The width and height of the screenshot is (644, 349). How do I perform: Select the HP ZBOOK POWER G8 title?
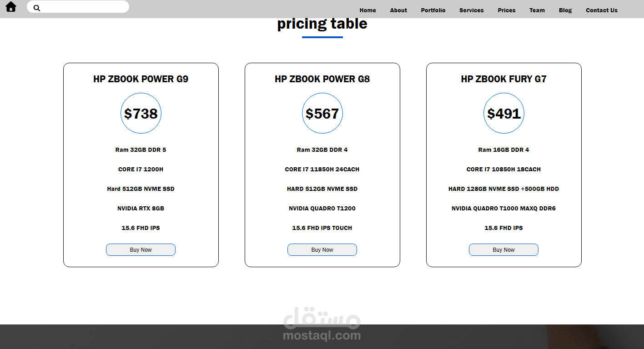coord(322,79)
